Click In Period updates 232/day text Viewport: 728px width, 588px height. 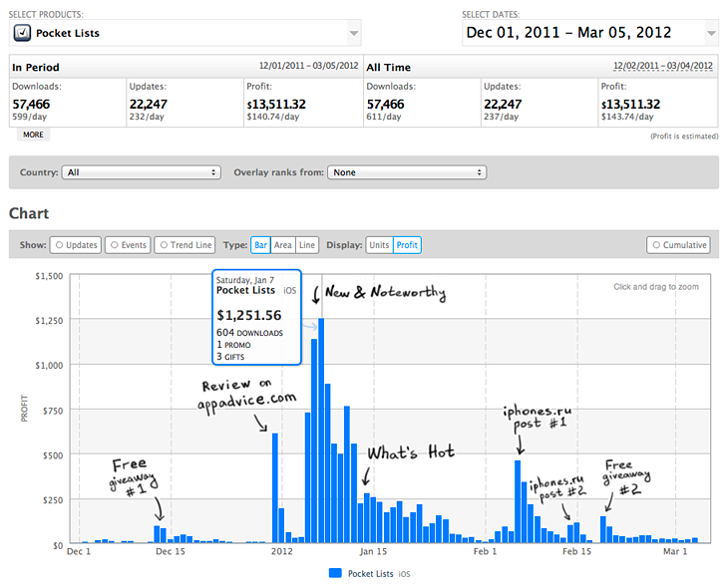(x=147, y=117)
